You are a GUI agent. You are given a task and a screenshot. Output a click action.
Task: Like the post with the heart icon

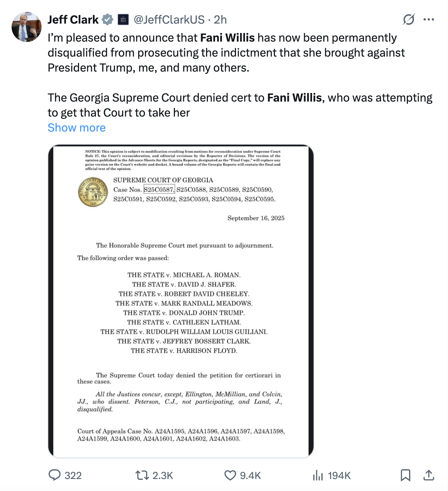(x=230, y=475)
